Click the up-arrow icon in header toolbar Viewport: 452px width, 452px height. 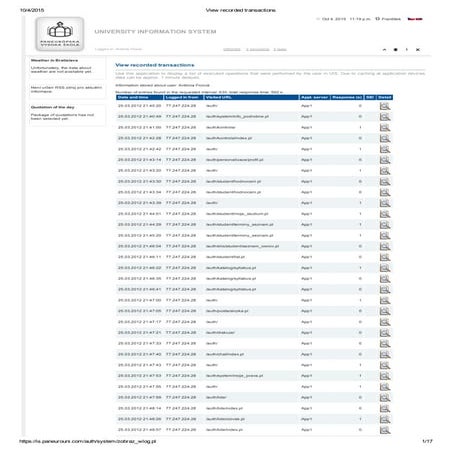click(x=384, y=49)
